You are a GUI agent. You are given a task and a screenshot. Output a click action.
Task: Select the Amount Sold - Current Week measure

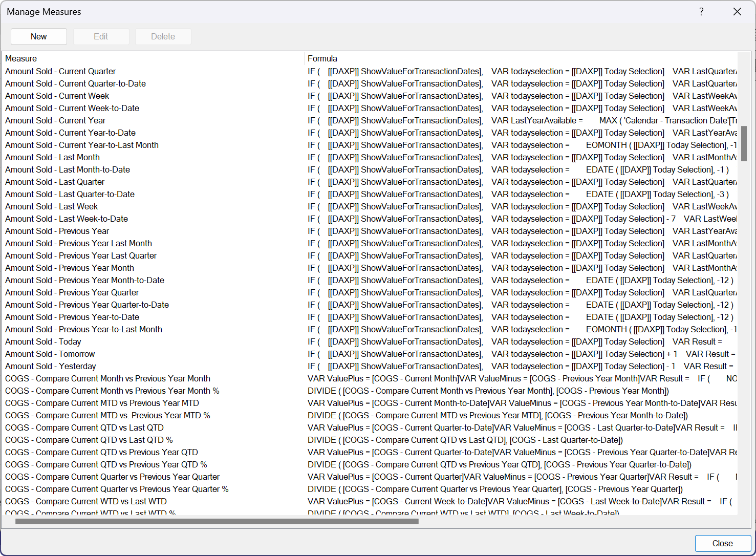point(57,96)
